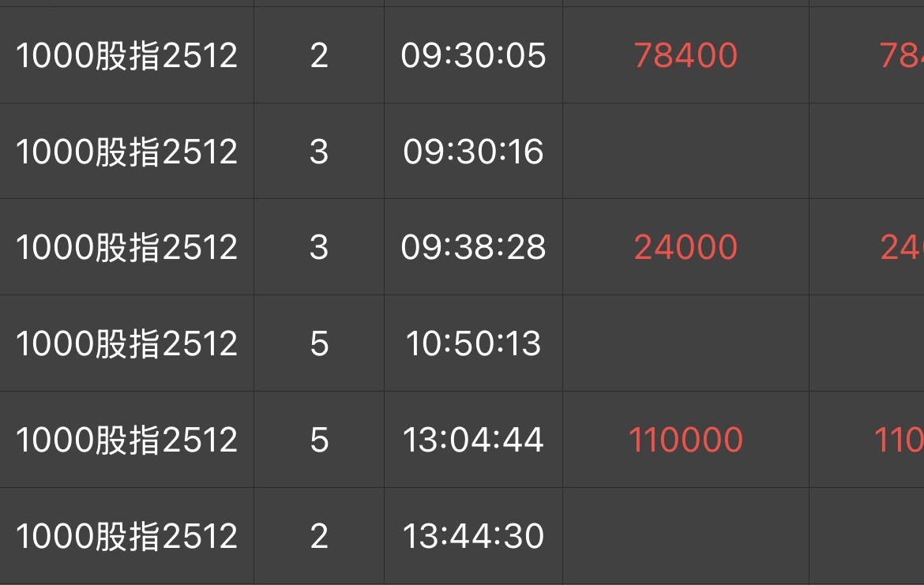924x585 pixels.
Task: Select the 13:04:44 time cell
Action: (473, 440)
